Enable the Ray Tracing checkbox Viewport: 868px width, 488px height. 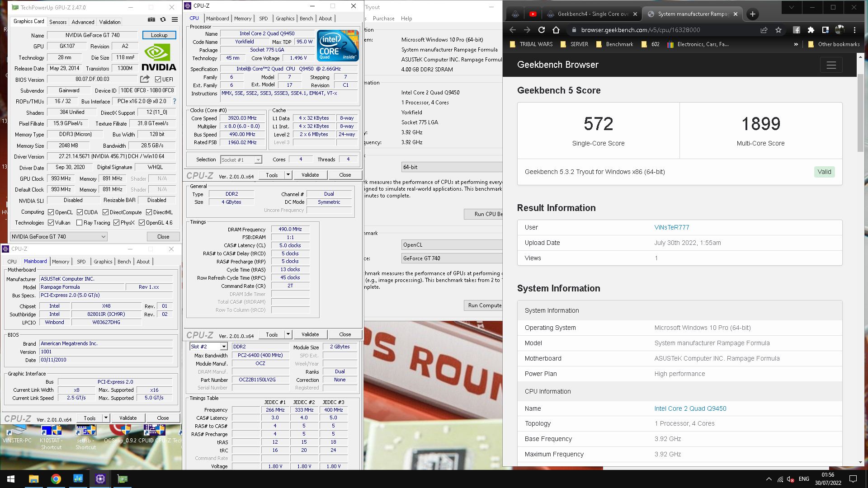tap(80, 223)
